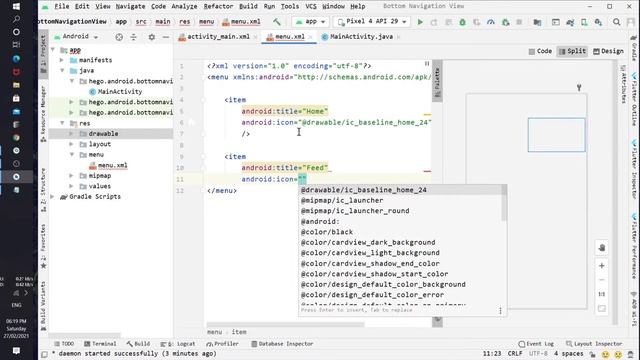Run the app with the green play button
640x360 pixels.
click(x=420, y=22)
